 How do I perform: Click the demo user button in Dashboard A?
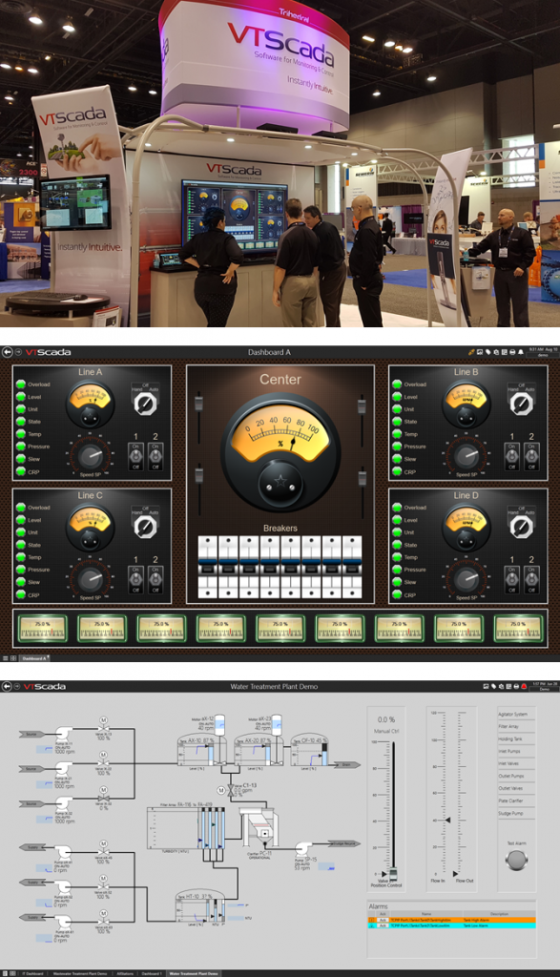543,355
